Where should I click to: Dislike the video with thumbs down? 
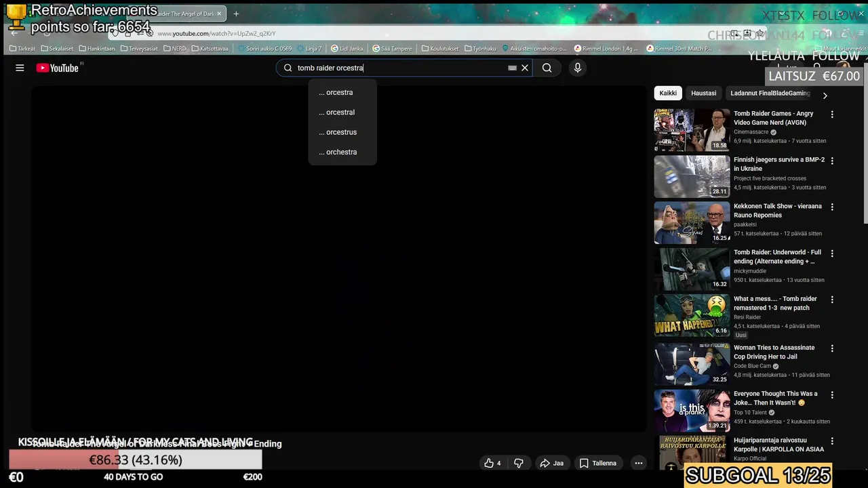[519, 463]
